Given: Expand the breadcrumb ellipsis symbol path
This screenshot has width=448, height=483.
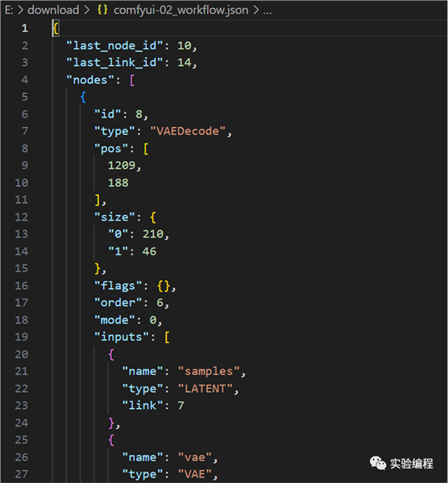Looking at the screenshot, I should [x=268, y=10].
